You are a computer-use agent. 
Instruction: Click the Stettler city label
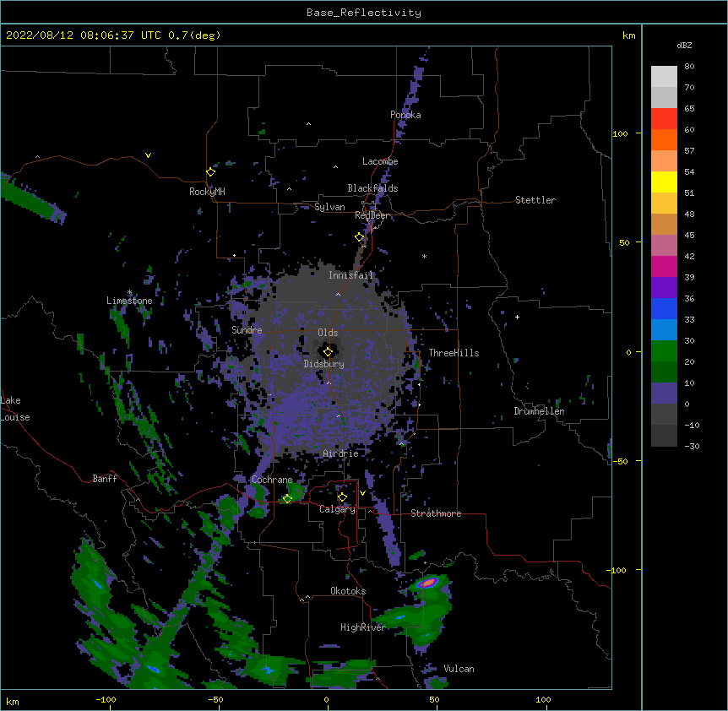[535, 200]
